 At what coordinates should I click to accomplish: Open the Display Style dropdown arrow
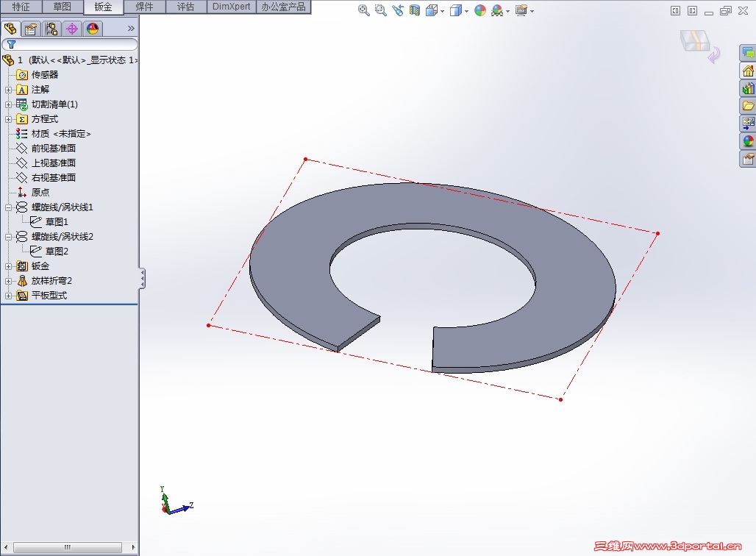(466, 11)
